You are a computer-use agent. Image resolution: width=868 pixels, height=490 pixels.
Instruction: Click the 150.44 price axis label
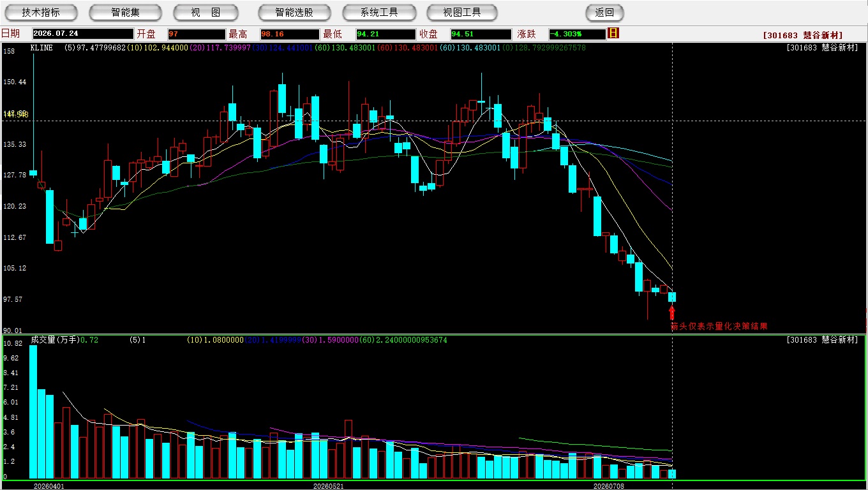15,82
